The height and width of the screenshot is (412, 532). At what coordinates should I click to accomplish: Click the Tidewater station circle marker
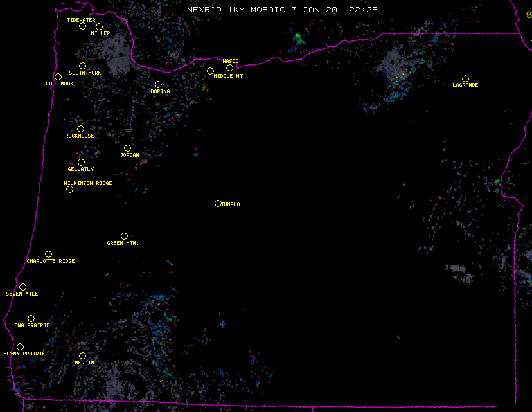(x=82, y=26)
